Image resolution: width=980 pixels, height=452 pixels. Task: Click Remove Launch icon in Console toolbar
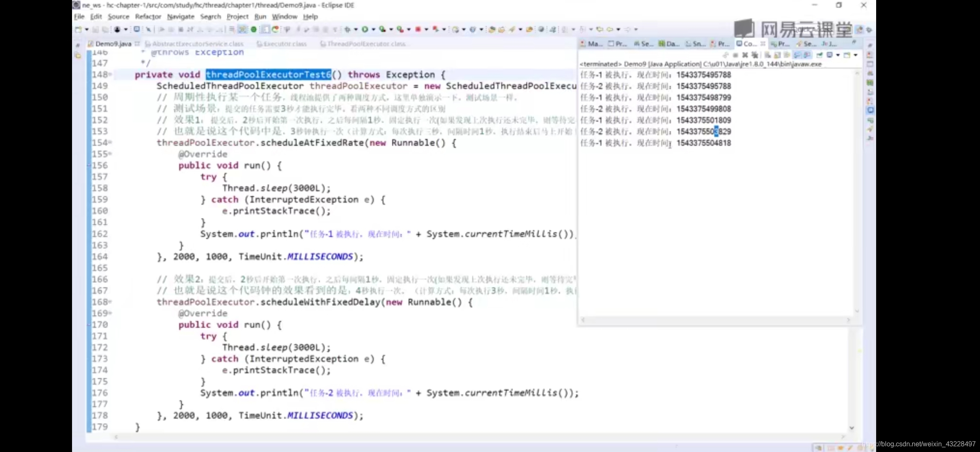(745, 55)
